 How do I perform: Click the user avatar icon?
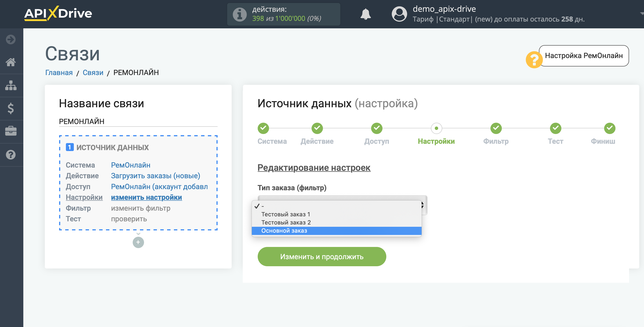click(x=399, y=14)
